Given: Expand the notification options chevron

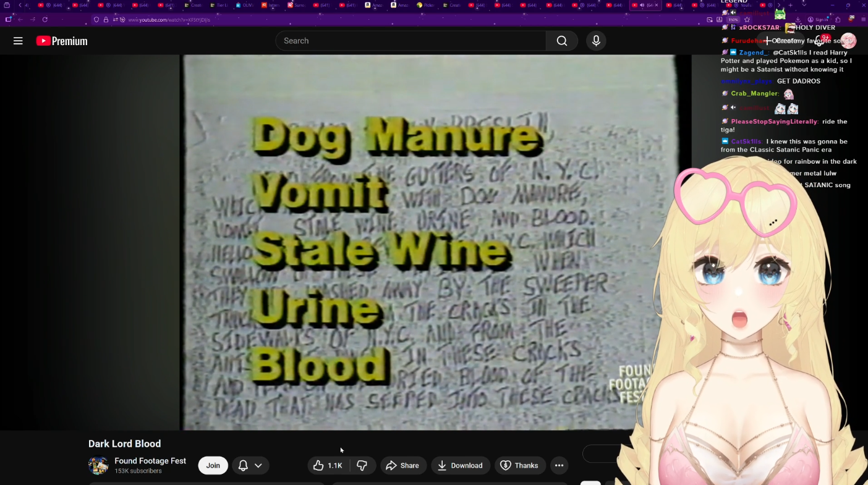Looking at the screenshot, I should [x=258, y=465].
